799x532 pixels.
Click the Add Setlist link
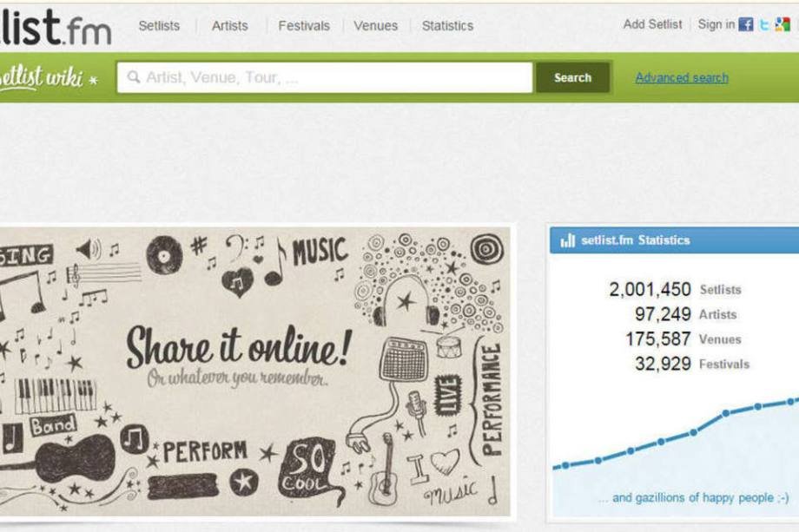pyautogui.click(x=652, y=24)
